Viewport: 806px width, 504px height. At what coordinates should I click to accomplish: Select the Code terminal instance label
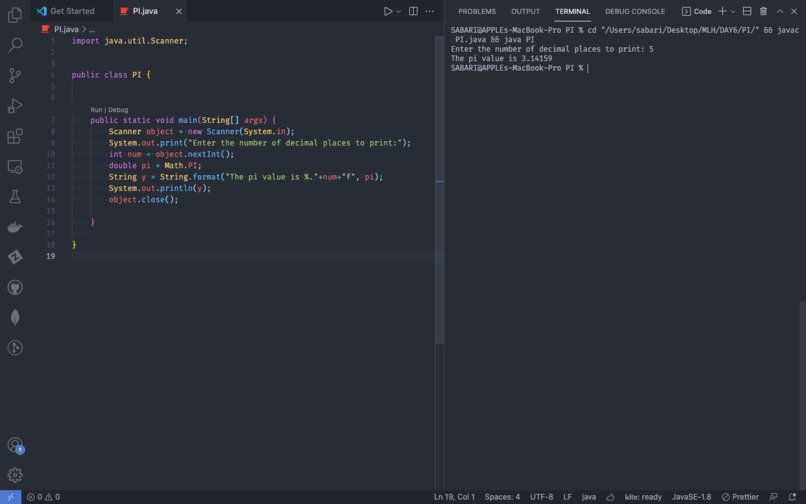[697, 11]
